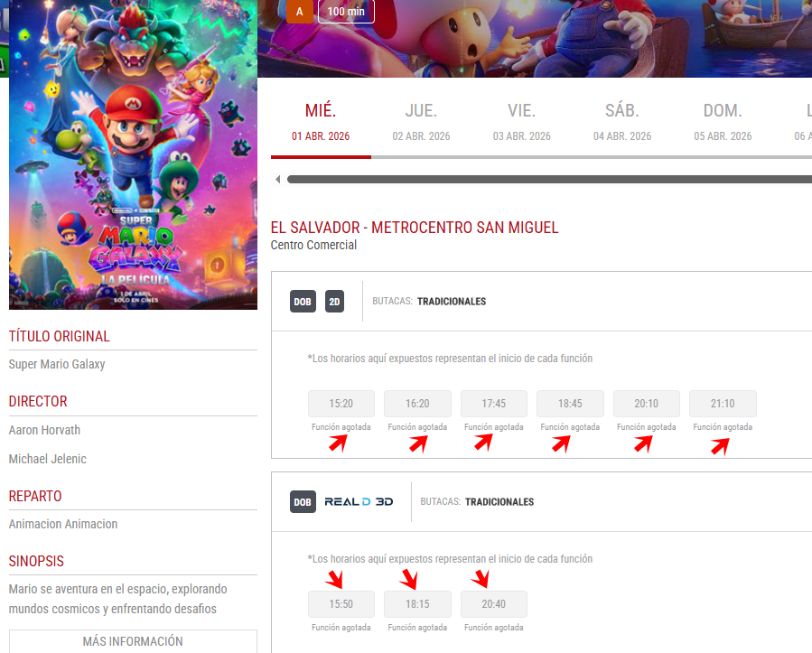This screenshot has height=653, width=812.
Task: Select the DOM. 05 ABR. 2026 date
Action: coord(723,122)
